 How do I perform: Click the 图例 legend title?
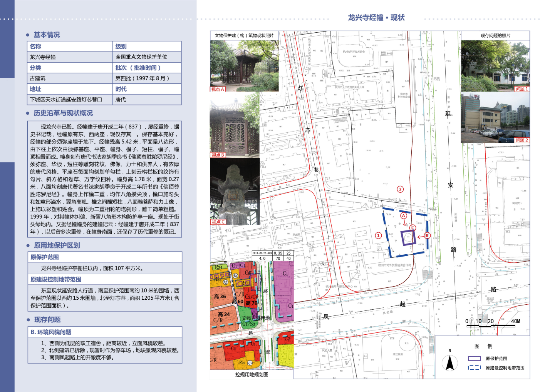click(x=483, y=346)
